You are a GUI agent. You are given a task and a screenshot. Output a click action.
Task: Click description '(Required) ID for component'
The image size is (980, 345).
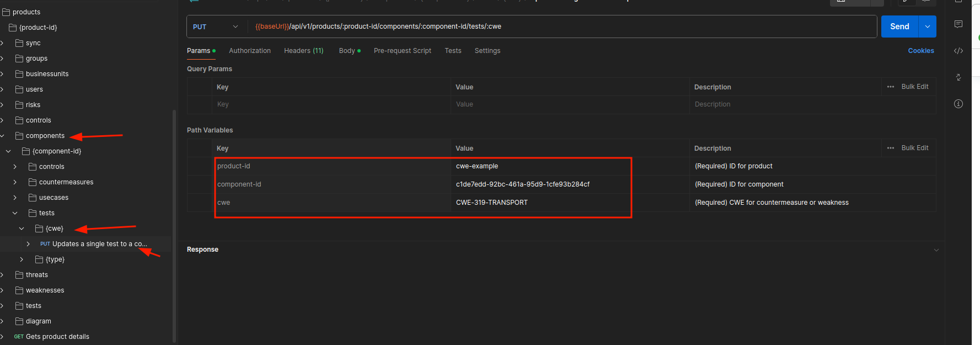tap(739, 184)
